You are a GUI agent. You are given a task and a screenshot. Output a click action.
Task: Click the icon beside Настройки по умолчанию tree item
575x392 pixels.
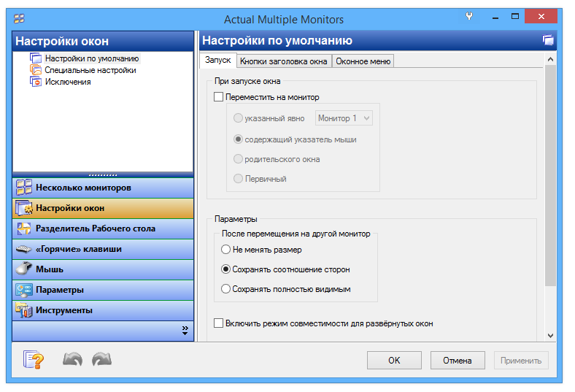[36, 58]
